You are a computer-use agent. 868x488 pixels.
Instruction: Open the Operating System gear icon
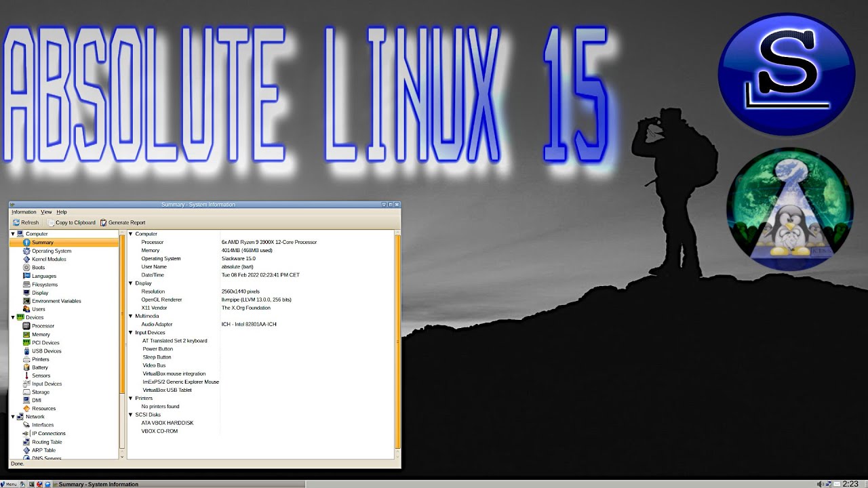click(26, 251)
